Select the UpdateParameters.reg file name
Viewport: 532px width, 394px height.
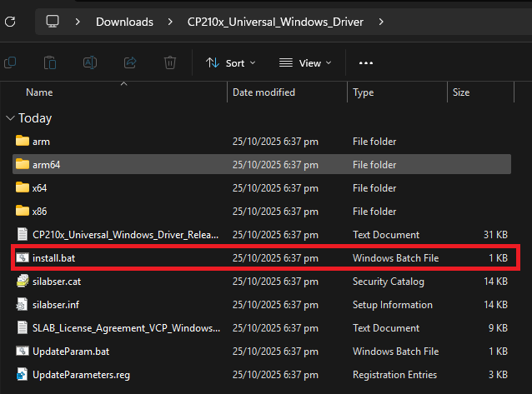(81, 375)
